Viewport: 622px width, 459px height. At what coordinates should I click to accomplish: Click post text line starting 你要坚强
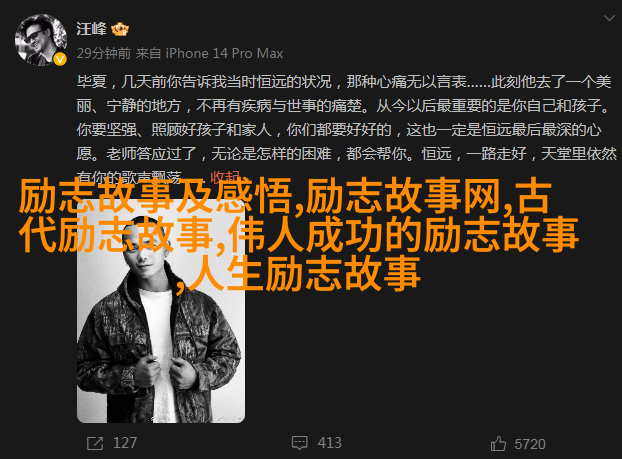tap(339, 130)
